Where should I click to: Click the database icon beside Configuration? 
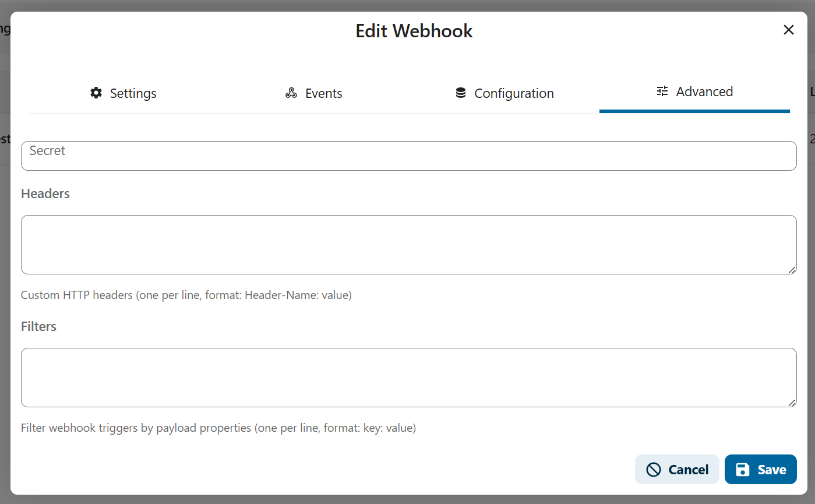461,93
